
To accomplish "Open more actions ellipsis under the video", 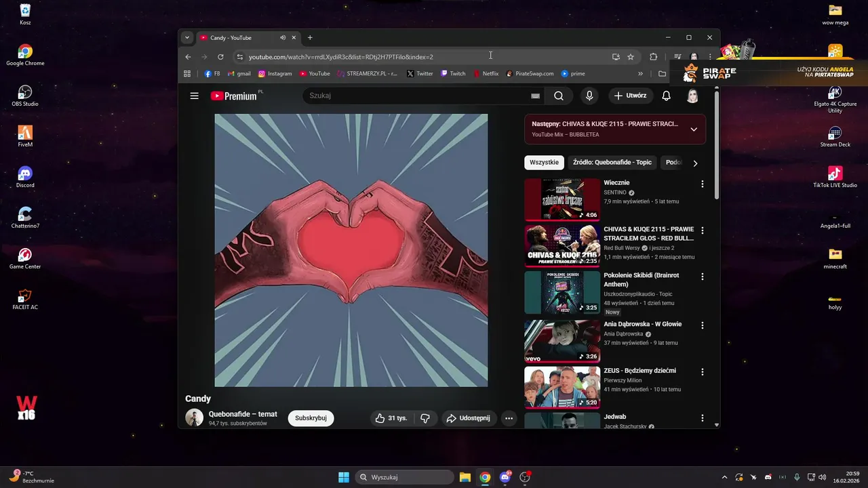I will (509, 418).
